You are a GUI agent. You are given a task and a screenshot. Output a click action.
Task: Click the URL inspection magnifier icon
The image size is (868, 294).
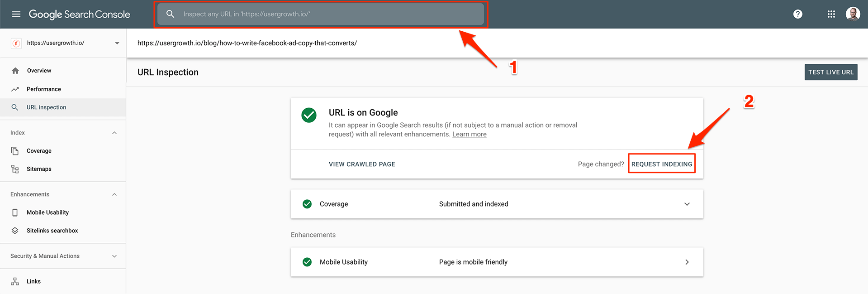[x=15, y=107]
